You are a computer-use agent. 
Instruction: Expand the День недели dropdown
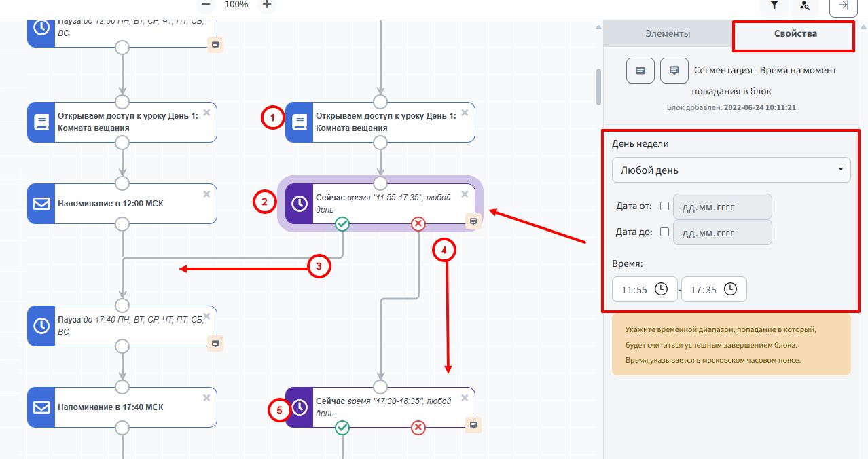731,170
